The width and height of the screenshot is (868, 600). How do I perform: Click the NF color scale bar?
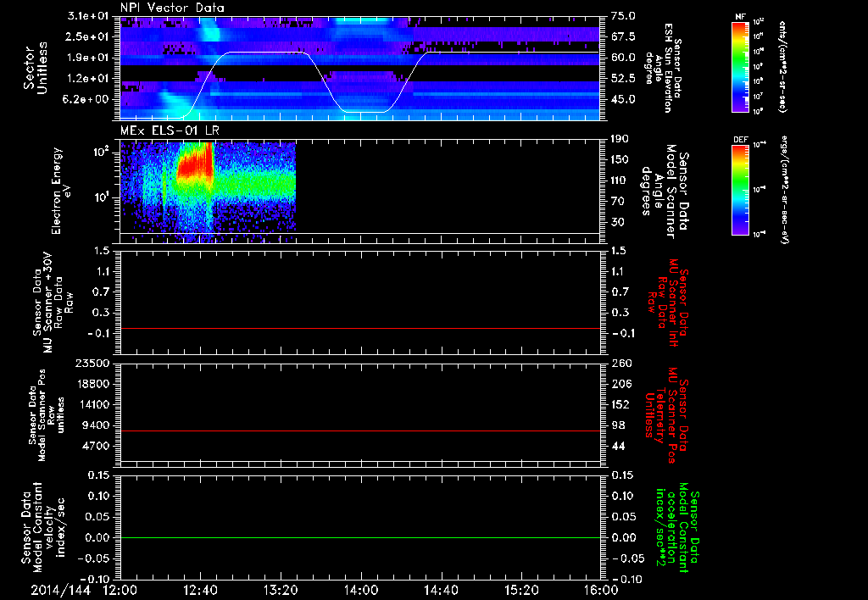point(741,66)
